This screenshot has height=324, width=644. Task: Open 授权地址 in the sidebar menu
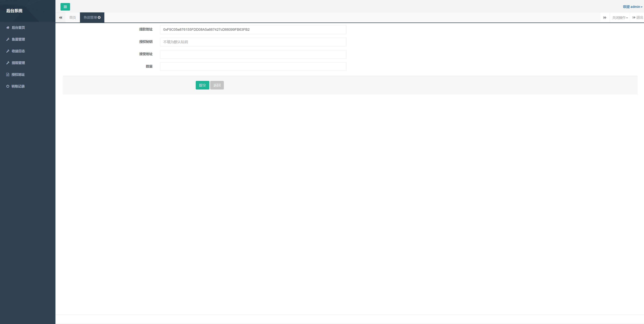[x=18, y=74]
